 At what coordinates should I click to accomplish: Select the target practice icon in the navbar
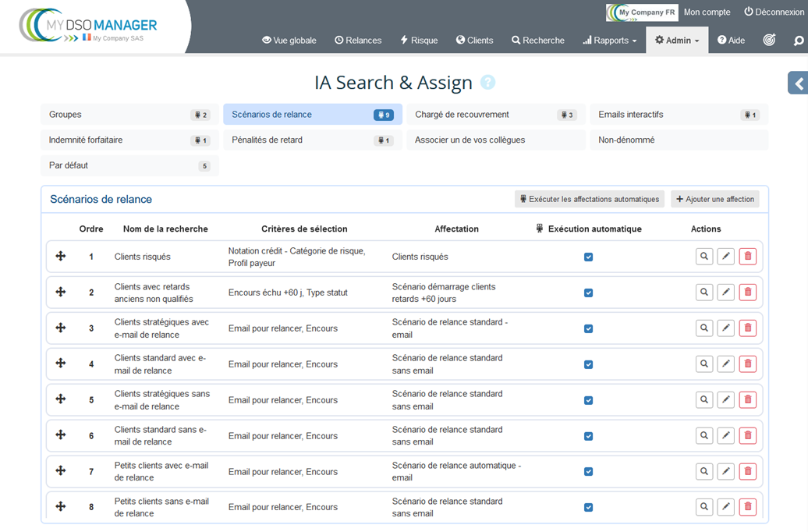pos(771,40)
